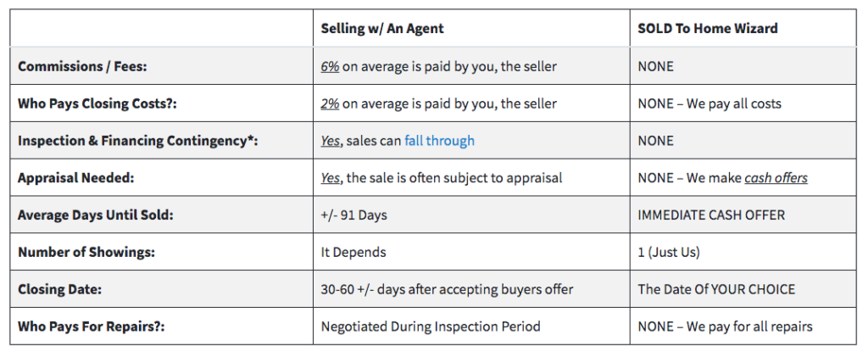Click the "Closing Date:" row label
The image size is (868, 357).
(x=60, y=289)
